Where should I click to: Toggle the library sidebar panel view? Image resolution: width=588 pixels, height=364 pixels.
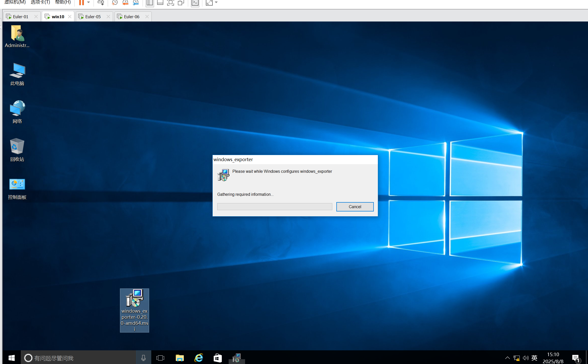click(150, 3)
